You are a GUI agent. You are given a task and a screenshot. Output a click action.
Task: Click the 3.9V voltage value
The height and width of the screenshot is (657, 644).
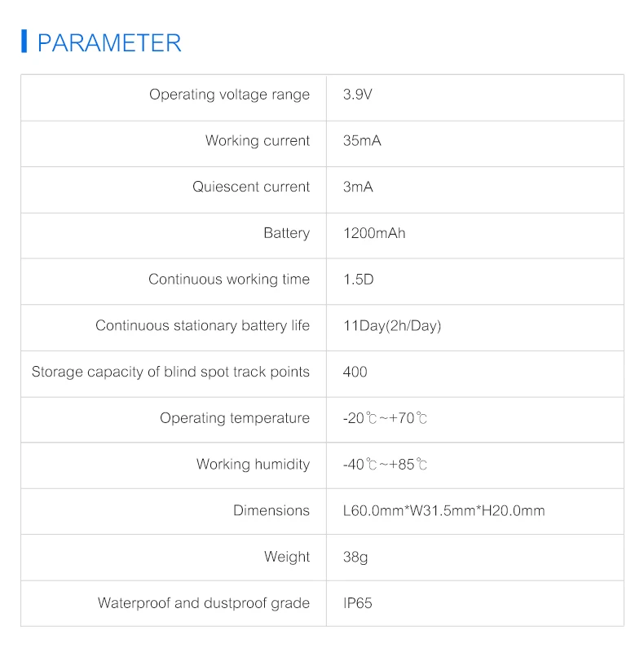click(x=358, y=95)
